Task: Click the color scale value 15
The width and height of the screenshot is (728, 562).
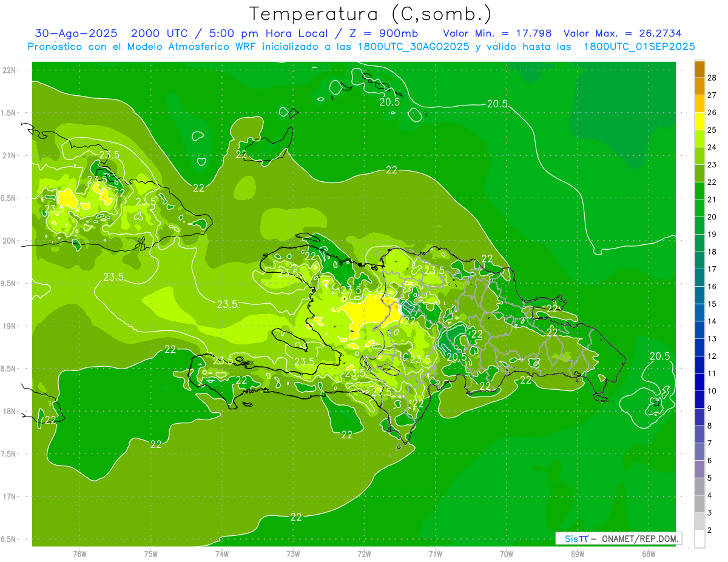Action: [x=712, y=304]
